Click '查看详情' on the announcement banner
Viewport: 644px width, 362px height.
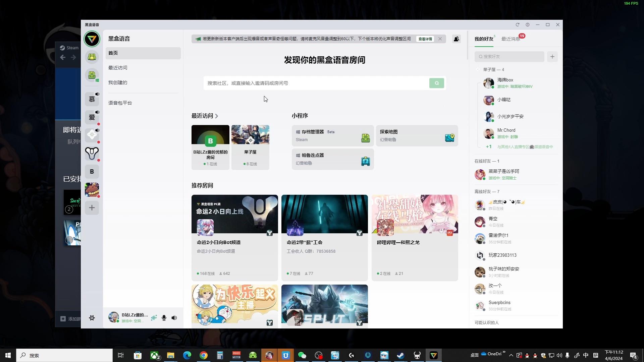pos(425,39)
